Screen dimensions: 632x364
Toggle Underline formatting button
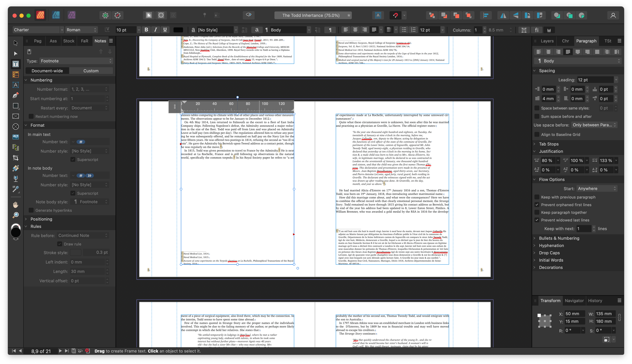(165, 30)
